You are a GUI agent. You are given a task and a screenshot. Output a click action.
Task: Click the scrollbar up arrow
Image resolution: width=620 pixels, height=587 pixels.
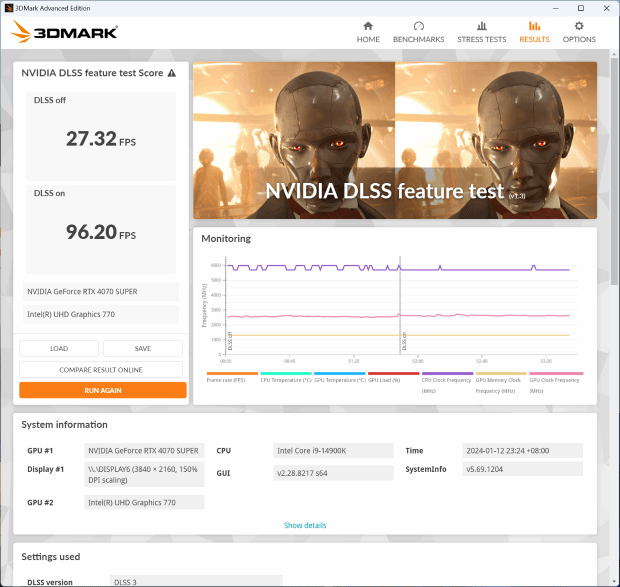tap(614, 53)
